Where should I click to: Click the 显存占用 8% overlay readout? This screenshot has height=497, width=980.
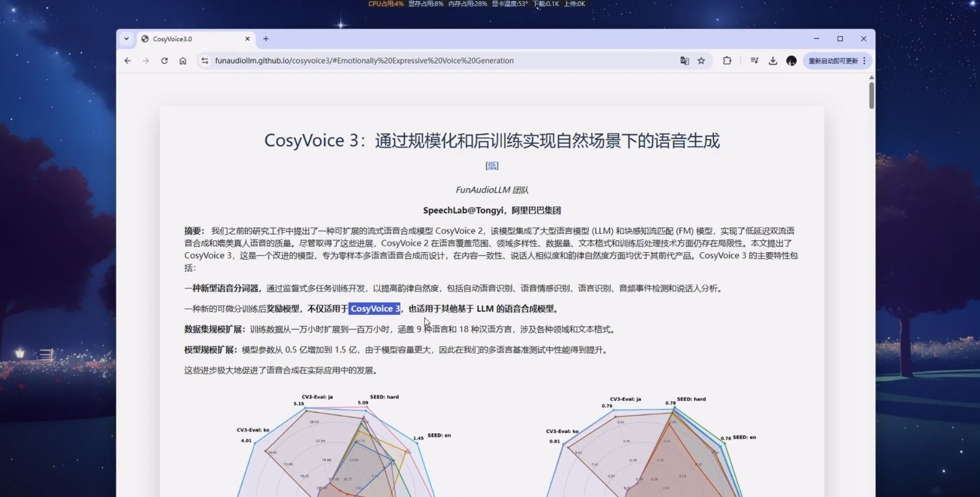[x=426, y=4]
